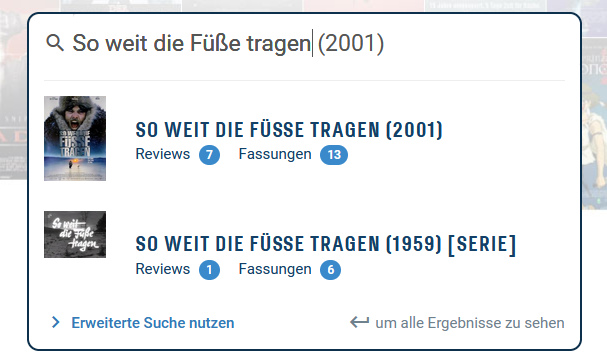Open the 2001 movie poster thumbnail
The height and width of the screenshot is (361, 607).
point(75,139)
